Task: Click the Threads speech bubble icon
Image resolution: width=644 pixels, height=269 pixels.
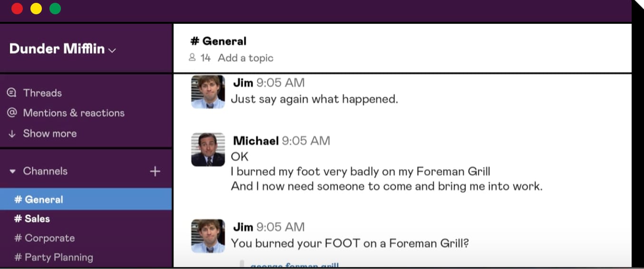Action: (x=12, y=93)
